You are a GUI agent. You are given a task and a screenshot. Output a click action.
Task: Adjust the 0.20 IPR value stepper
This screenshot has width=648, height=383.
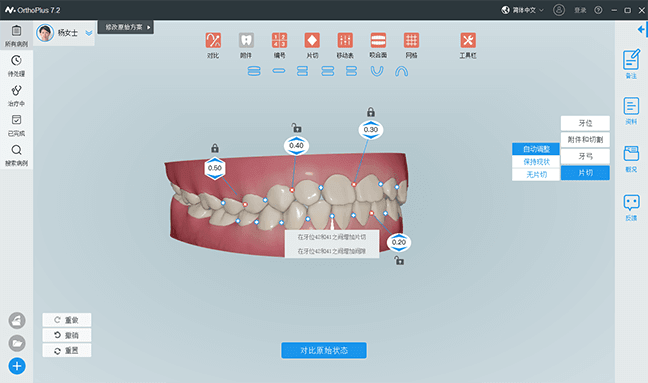pos(399,243)
